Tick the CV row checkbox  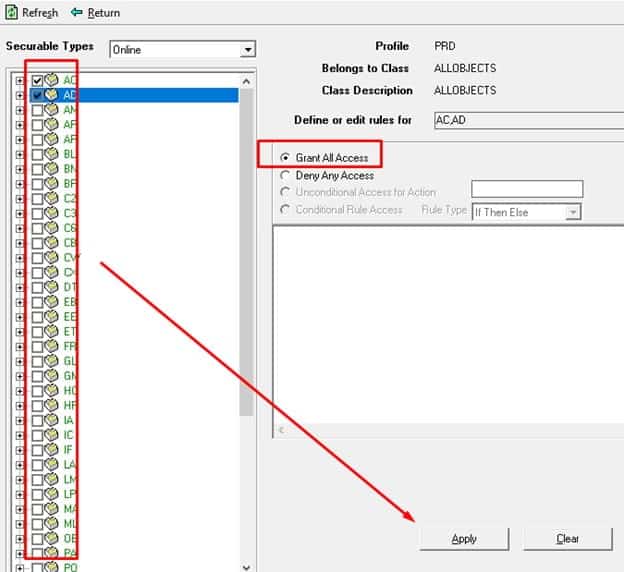point(37,258)
